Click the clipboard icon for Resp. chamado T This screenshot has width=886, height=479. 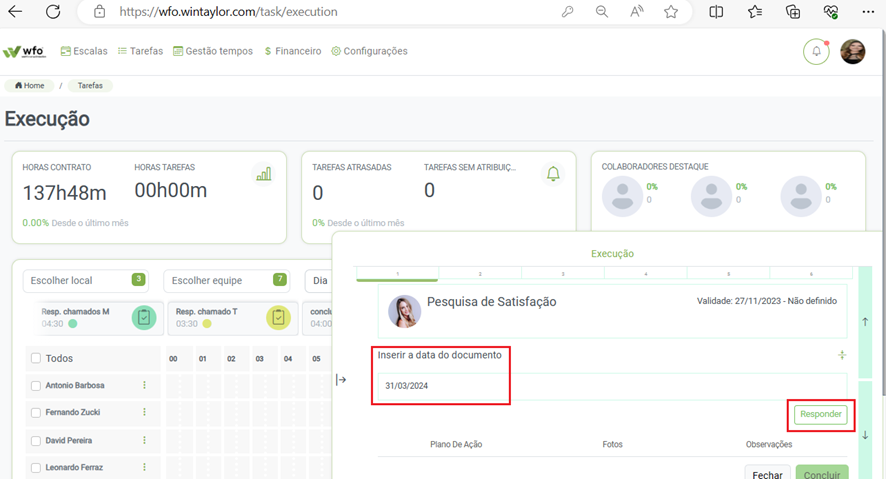(x=278, y=317)
